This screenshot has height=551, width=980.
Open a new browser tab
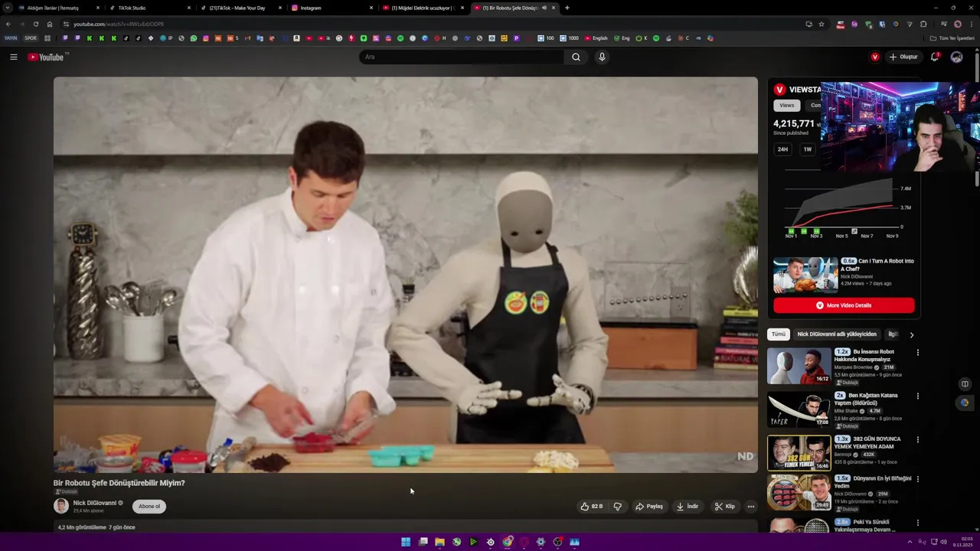(x=567, y=8)
